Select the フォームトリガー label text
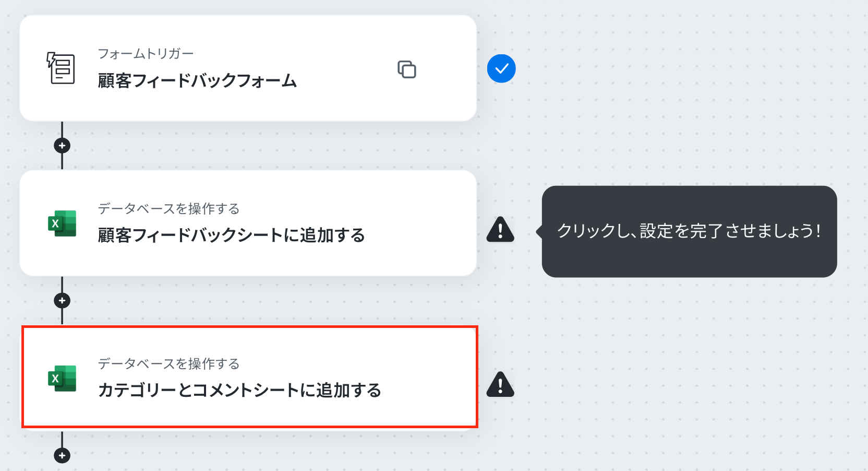Screen dimensions: 868x471 (146, 54)
